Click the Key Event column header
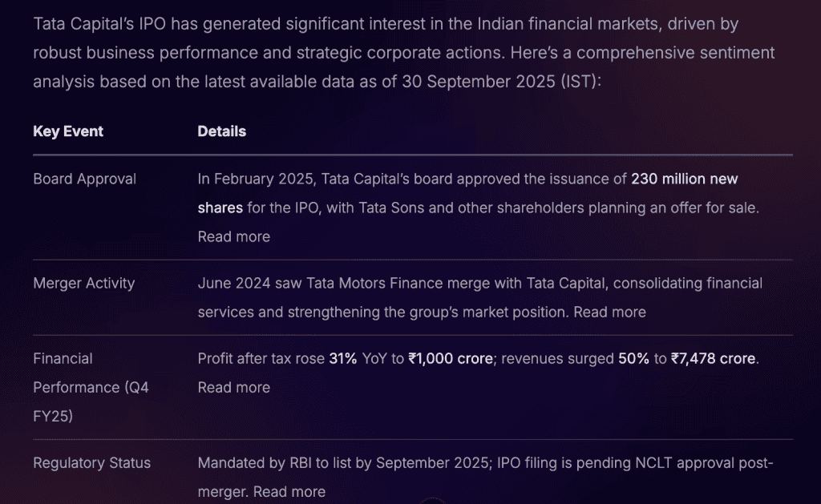The image size is (821, 504). pyautogui.click(x=68, y=131)
